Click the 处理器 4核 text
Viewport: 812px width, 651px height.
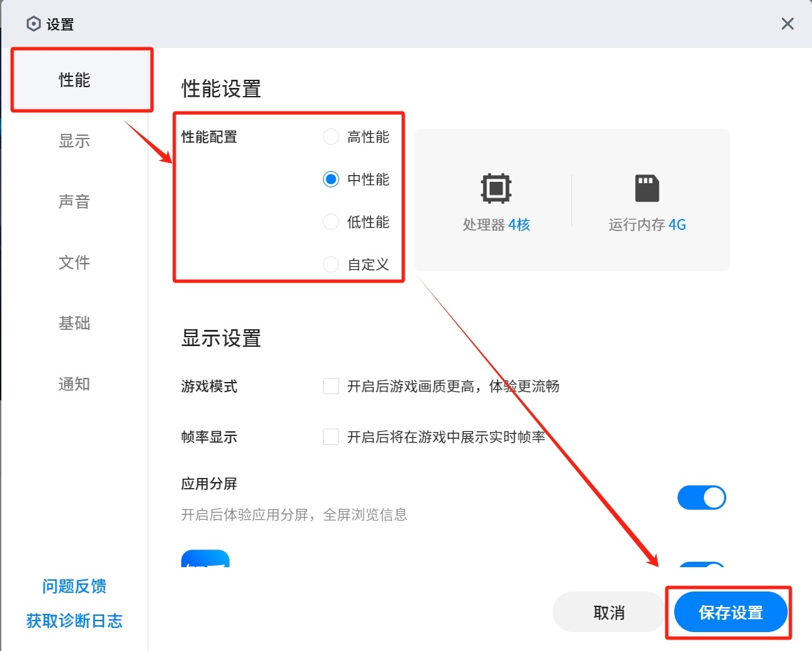coord(497,225)
